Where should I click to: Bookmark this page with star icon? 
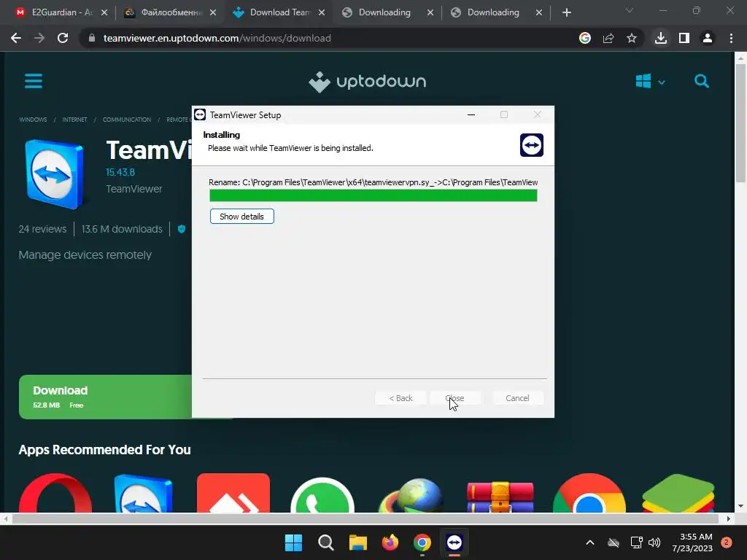tap(632, 38)
